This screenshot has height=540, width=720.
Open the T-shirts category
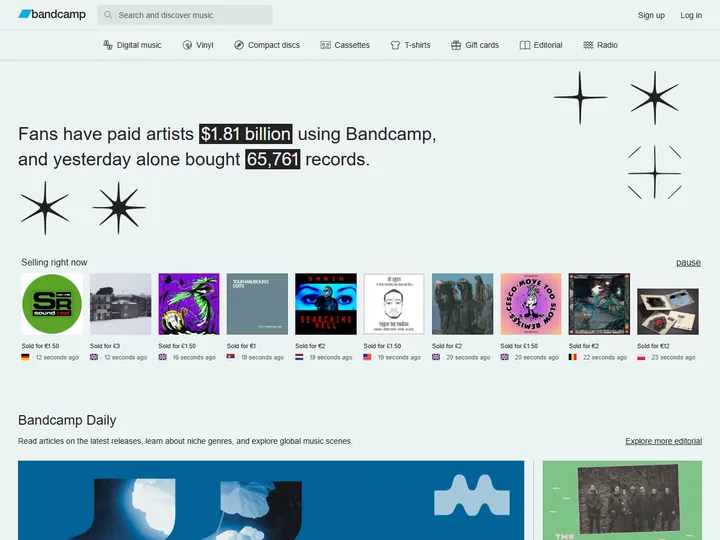[411, 45]
